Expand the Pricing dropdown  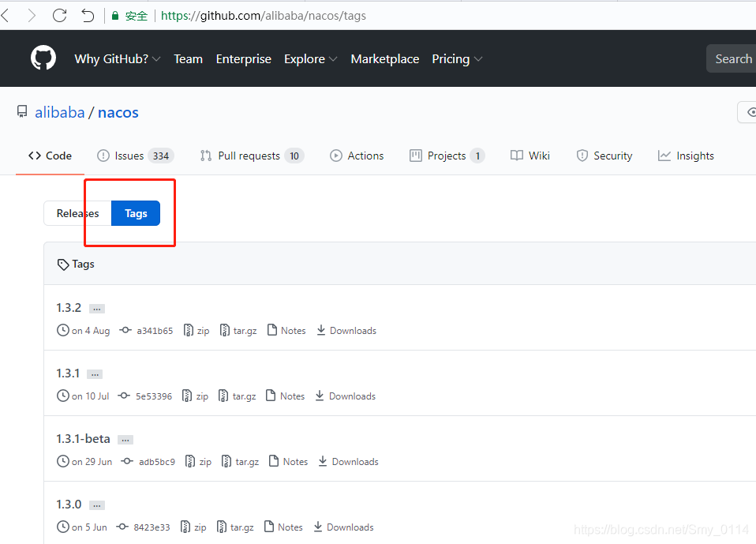457,59
